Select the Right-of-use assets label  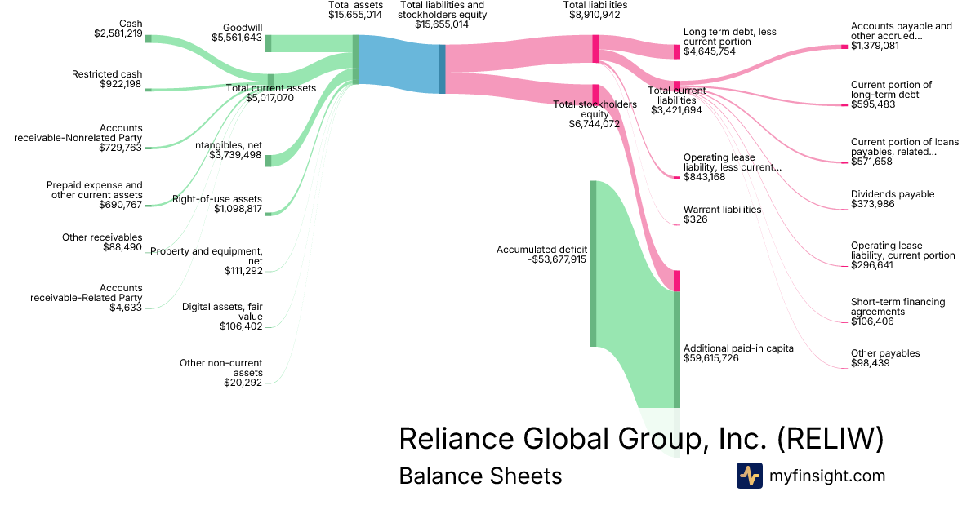click(217, 204)
